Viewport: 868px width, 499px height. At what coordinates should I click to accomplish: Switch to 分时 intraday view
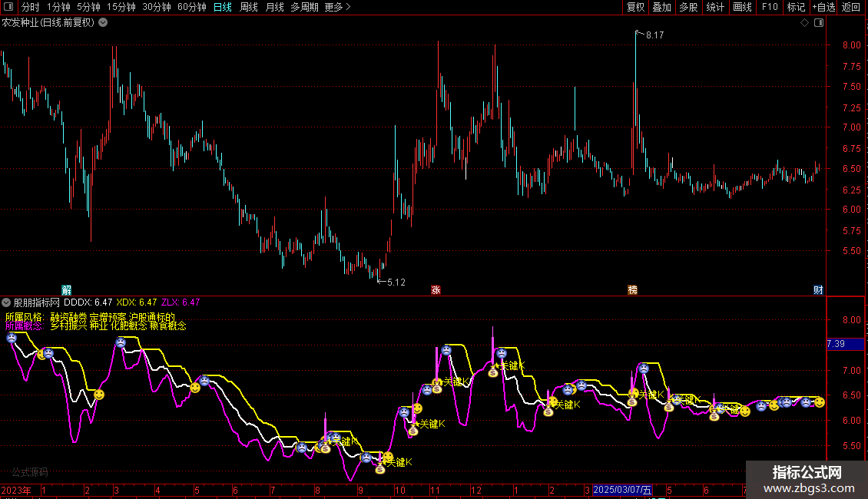click(x=31, y=7)
